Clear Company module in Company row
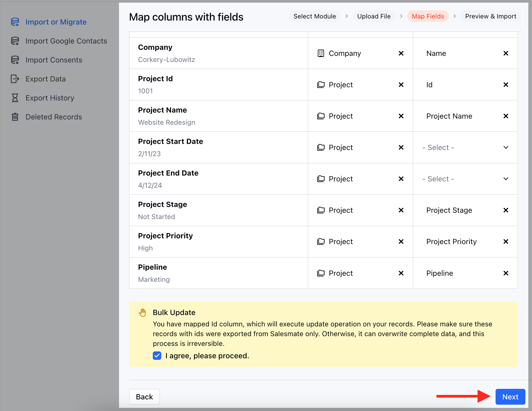This screenshot has height=411, width=532. tap(401, 54)
